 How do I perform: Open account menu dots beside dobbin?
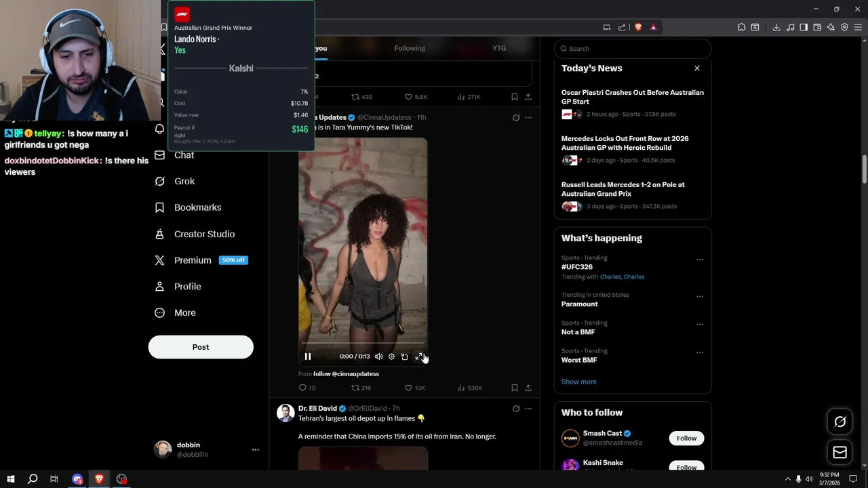click(256, 450)
